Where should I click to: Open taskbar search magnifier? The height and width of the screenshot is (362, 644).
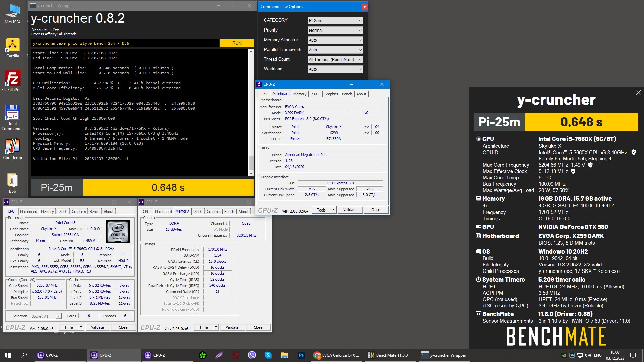[x=24, y=355]
